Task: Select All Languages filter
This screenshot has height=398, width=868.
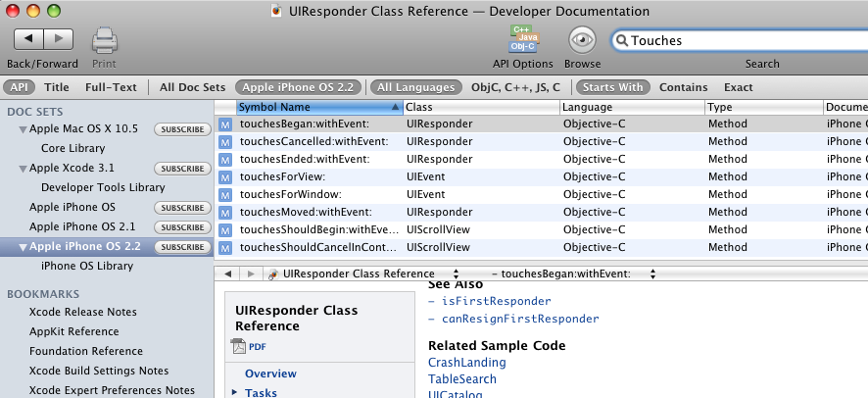Action: pos(415,87)
